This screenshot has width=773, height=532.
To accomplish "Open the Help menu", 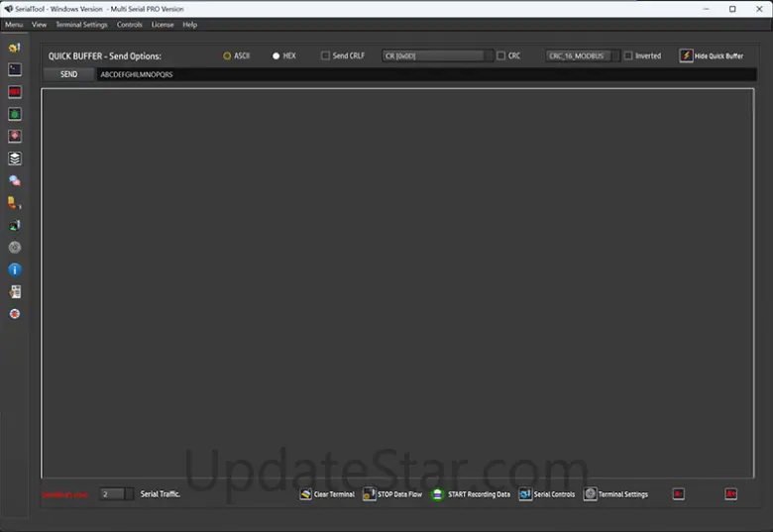I will [190, 25].
